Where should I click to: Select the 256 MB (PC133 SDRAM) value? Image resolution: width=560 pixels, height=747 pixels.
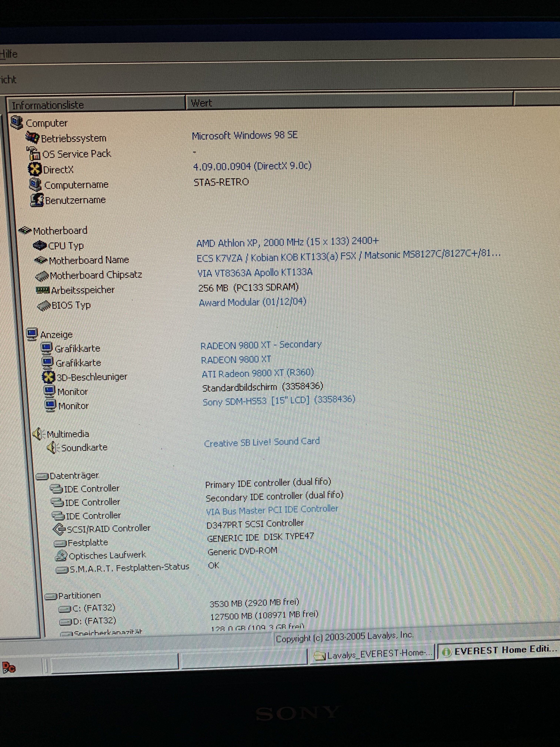[249, 287]
